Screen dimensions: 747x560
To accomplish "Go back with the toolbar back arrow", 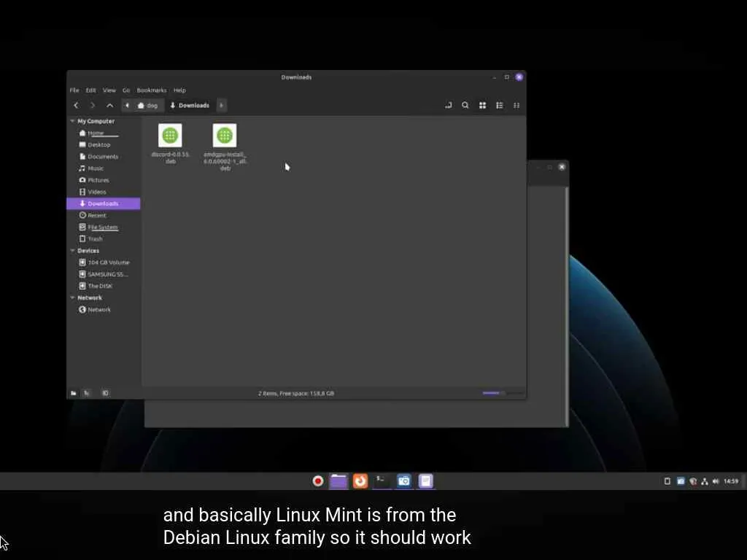I will pyautogui.click(x=76, y=105).
